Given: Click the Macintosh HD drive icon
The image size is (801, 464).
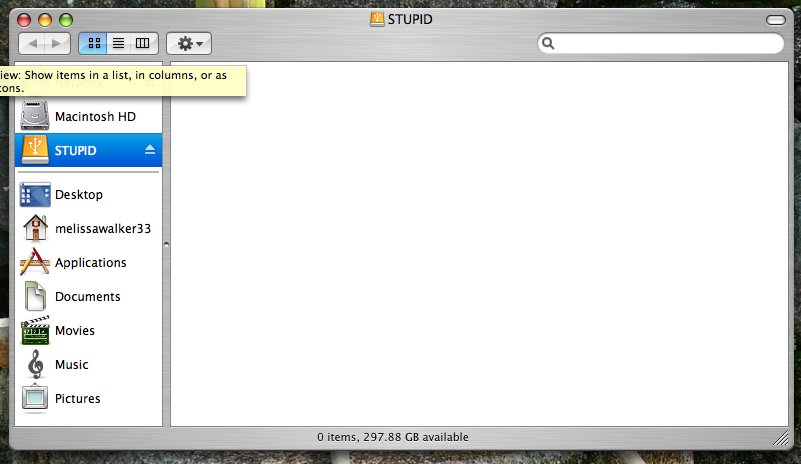Looking at the screenshot, I should 35,116.
